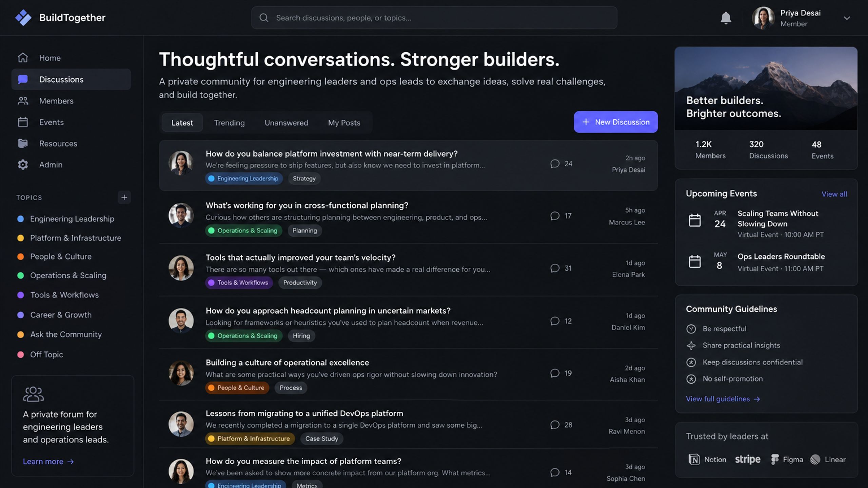Open Members via its people icon
Viewport: 868px width, 488px height.
pos(23,101)
